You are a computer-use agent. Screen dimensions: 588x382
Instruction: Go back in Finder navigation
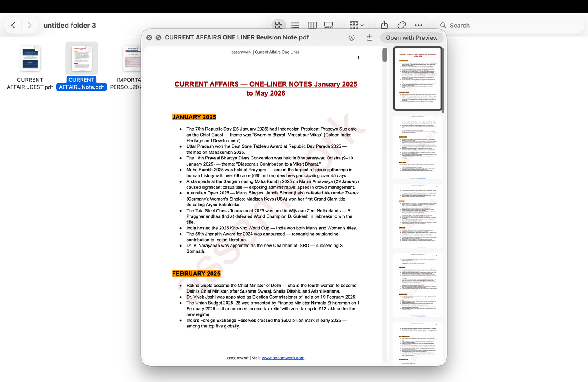coord(13,25)
